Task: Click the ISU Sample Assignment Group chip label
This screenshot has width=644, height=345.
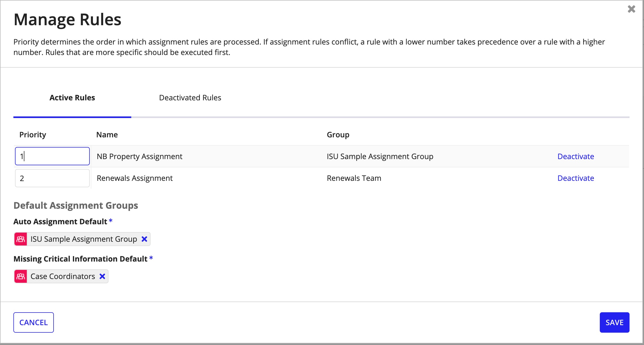Action: pyautogui.click(x=84, y=239)
